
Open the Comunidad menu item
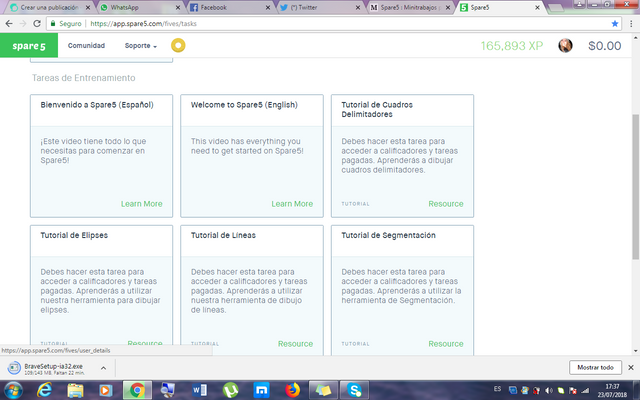click(x=86, y=46)
